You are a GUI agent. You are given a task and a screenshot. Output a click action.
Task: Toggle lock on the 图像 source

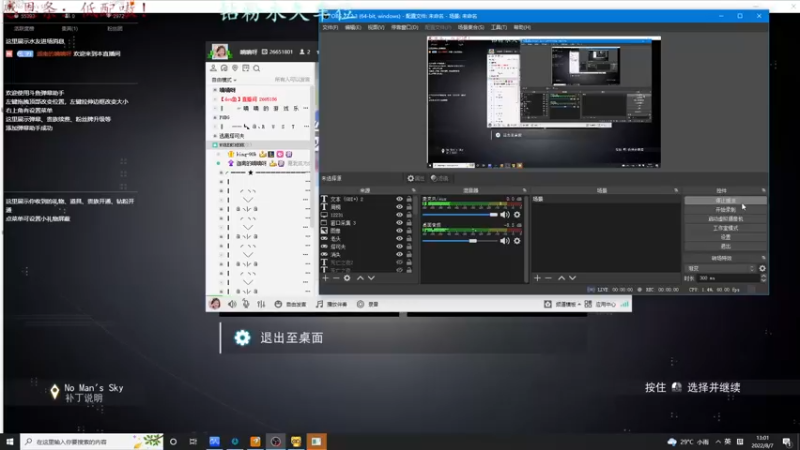tap(409, 231)
